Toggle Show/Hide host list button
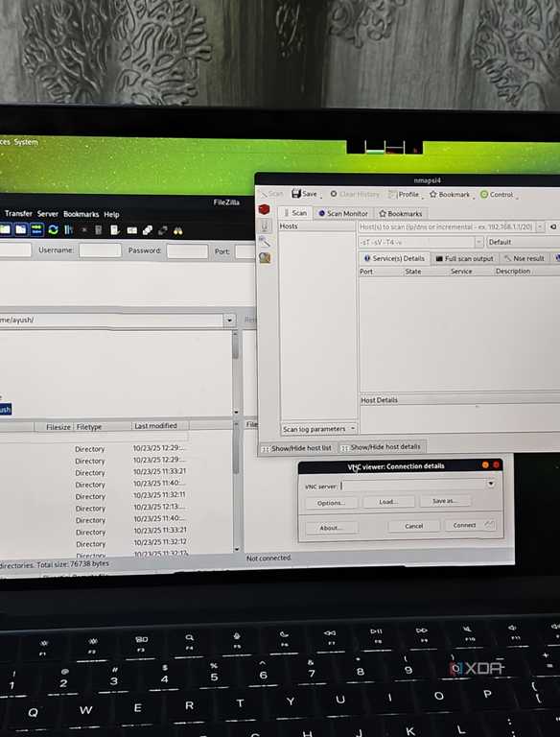 click(297, 448)
